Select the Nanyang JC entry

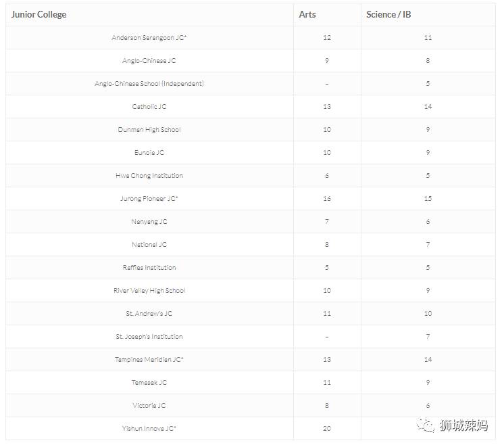pyautogui.click(x=149, y=222)
